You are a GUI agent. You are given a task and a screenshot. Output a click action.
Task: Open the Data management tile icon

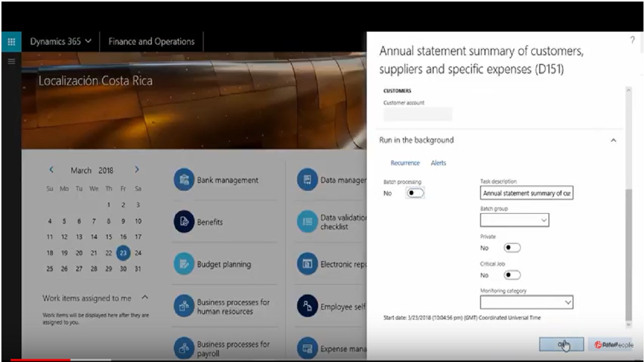[307, 179]
